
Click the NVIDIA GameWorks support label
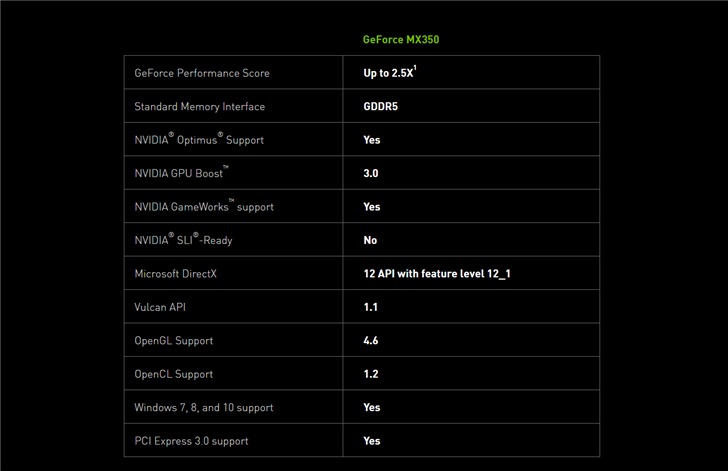[204, 207]
